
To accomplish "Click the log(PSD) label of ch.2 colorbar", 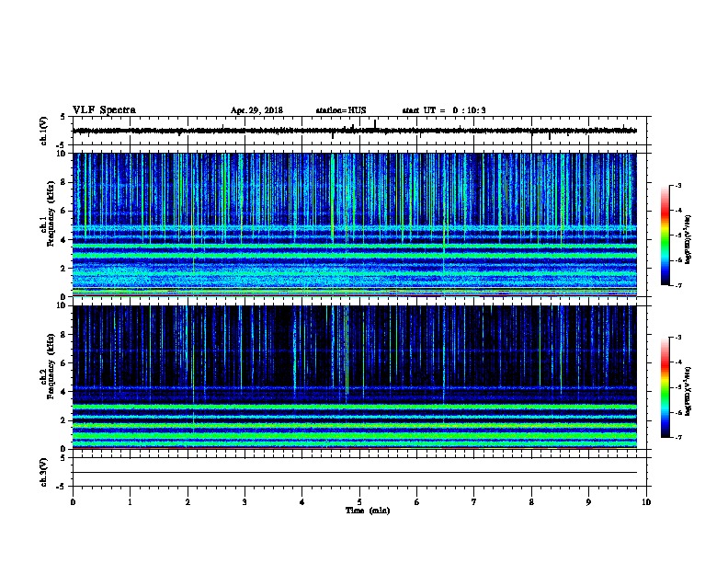I will (688, 392).
